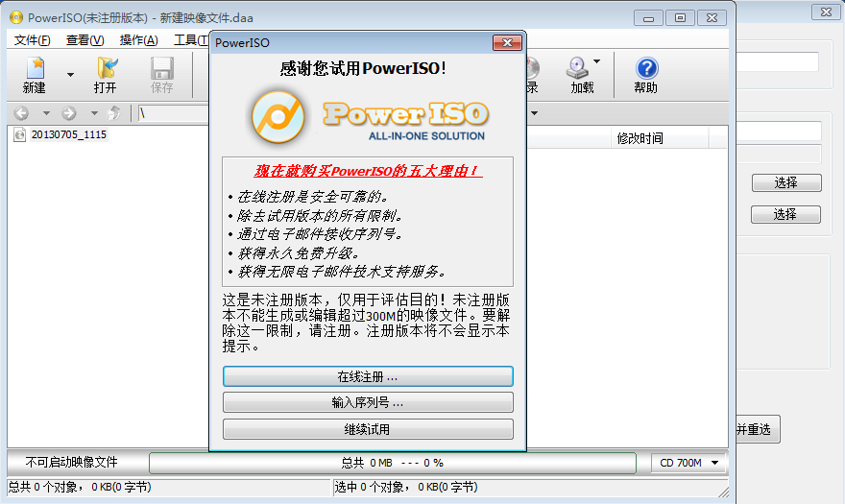845x504 pixels.
Task: Open the 操作(A) menu
Action: click(x=138, y=39)
